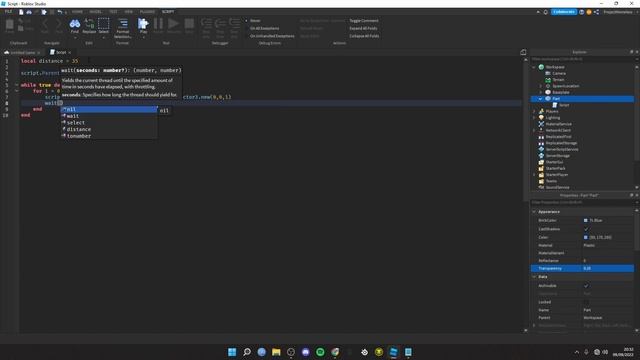Switch to the PLUGINS ribbon tab
This screenshot has height=360, width=640.
pos(147,12)
